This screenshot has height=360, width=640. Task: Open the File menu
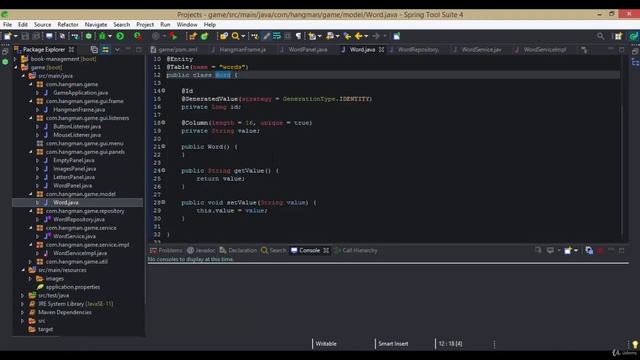(7, 24)
